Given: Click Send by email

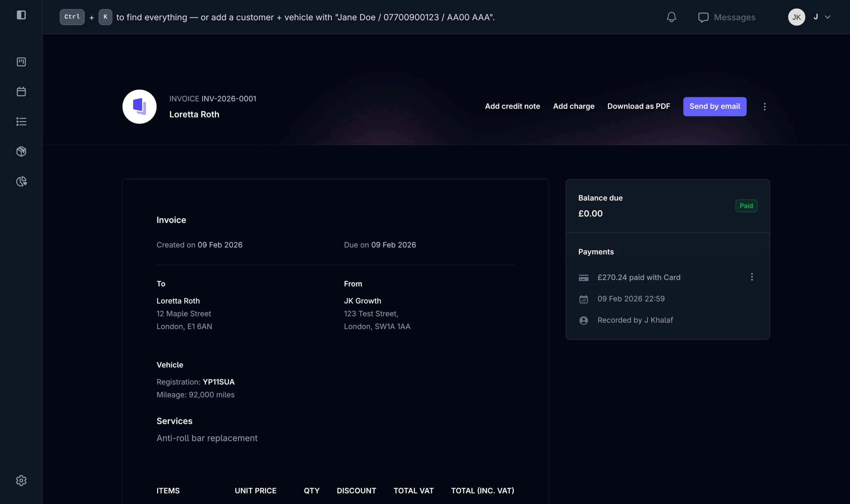Looking at the screenshot, I should coord(714,107).
